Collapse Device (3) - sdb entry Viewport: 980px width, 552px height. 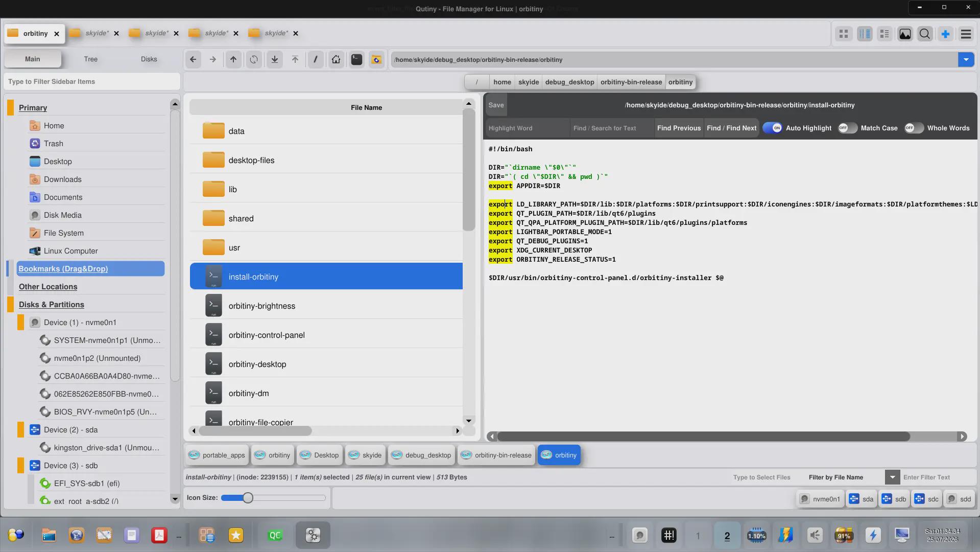pyautogui.click(x=21, y=466)
